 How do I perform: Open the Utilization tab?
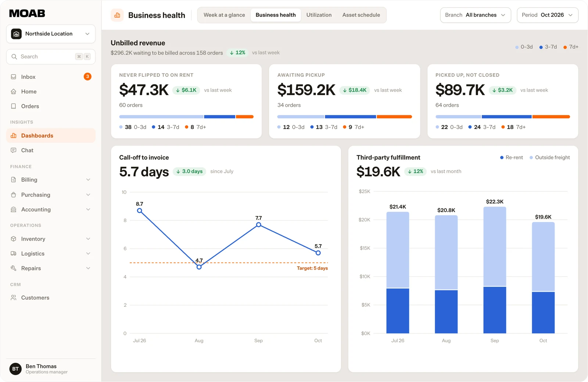coord(319,15)
